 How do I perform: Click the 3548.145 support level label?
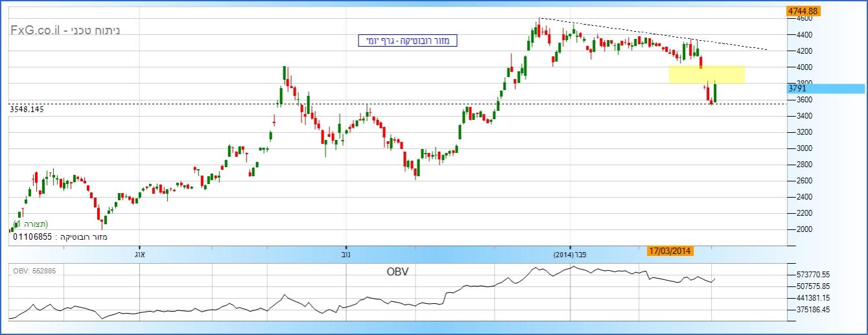[29, 110]
